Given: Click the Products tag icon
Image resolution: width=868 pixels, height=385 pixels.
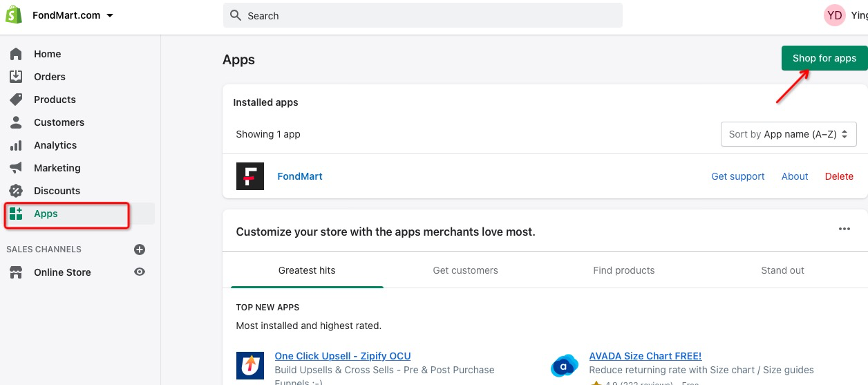Looking at the screenshot, I should click(x=16, y=100).
